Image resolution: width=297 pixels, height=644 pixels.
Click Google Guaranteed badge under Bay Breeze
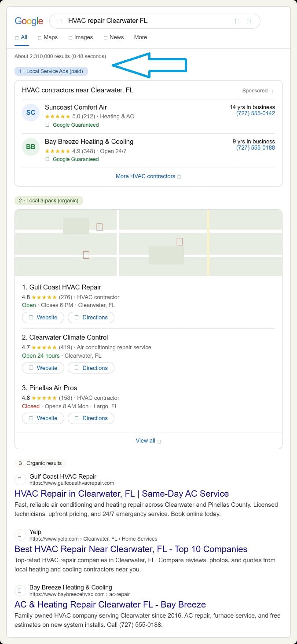click(72, 159)
